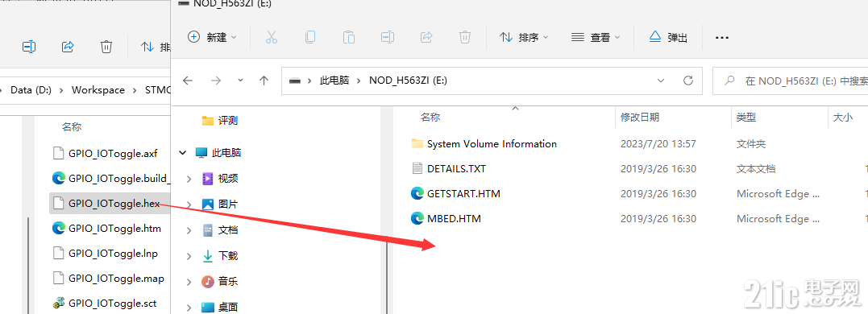Expand the 下载 tree node
The height and width of the screenshot is (314, 868).
coord(189,256)
